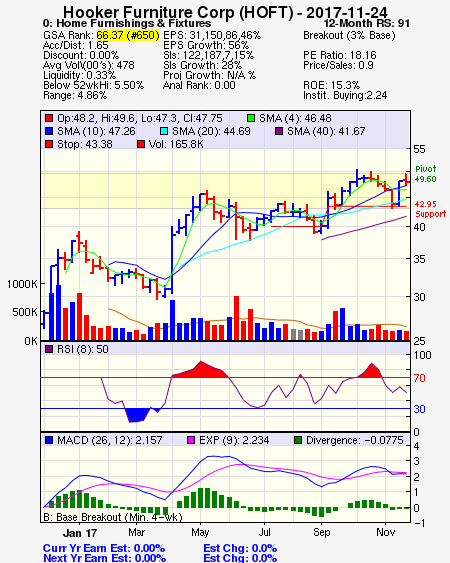Click the purple RSI (8) legend swatch
This screenshot has width=450, height=563.
point(49,349)
